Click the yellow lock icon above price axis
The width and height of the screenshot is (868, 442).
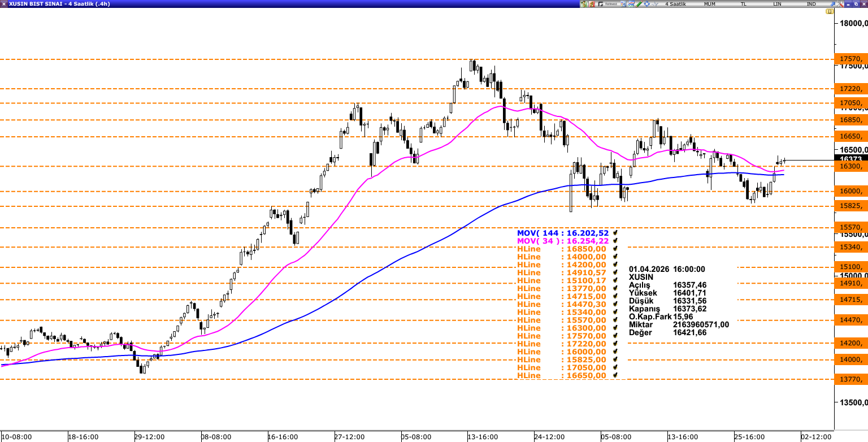828,11
